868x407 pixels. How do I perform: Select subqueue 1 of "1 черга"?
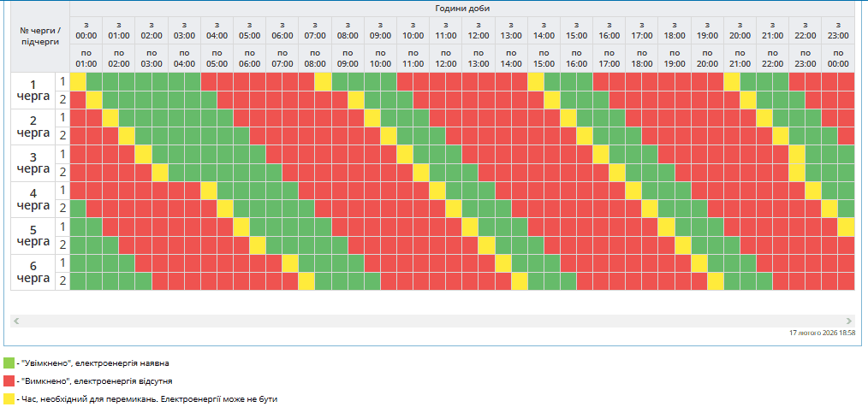(62, 81)
